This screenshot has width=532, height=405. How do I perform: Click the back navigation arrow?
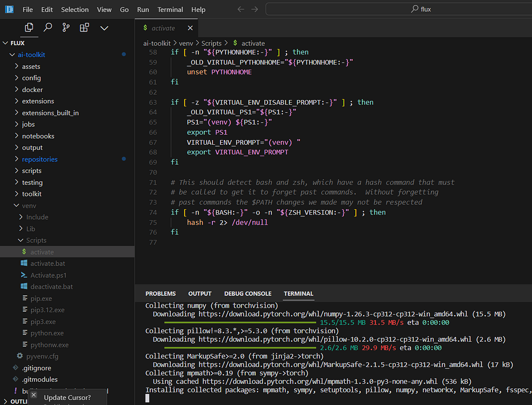tap(240, 10)
